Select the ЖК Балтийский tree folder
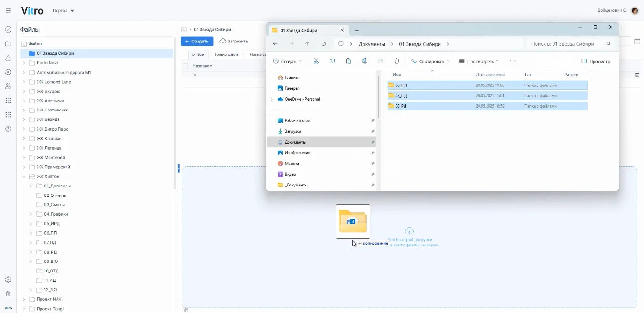The width and height of the screenshot is (644, 313). coord(52,110)
